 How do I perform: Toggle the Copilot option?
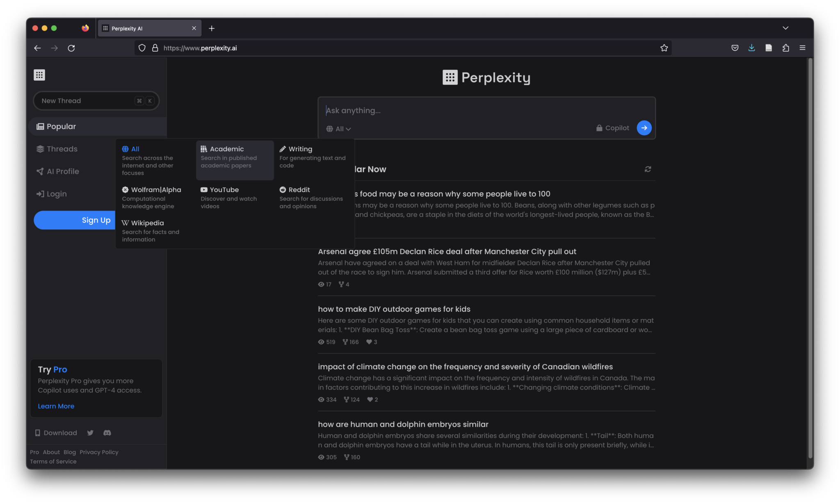pos(612,128)
